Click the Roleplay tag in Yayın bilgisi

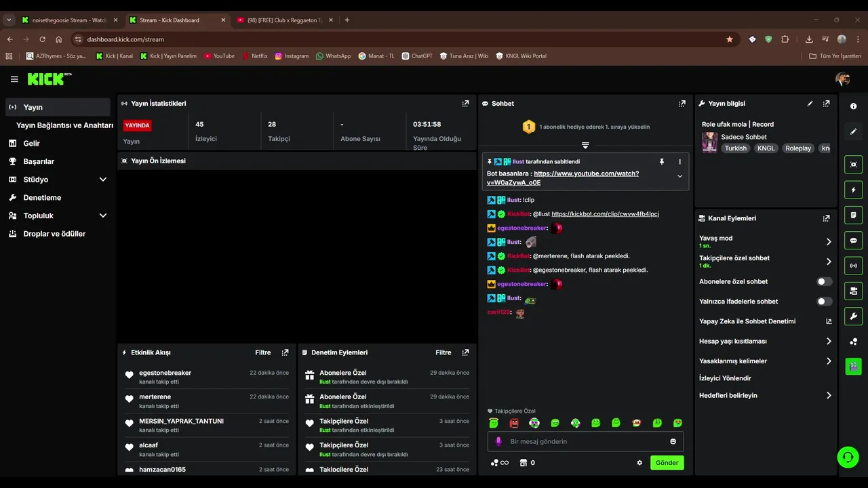[x=798, y=148]
